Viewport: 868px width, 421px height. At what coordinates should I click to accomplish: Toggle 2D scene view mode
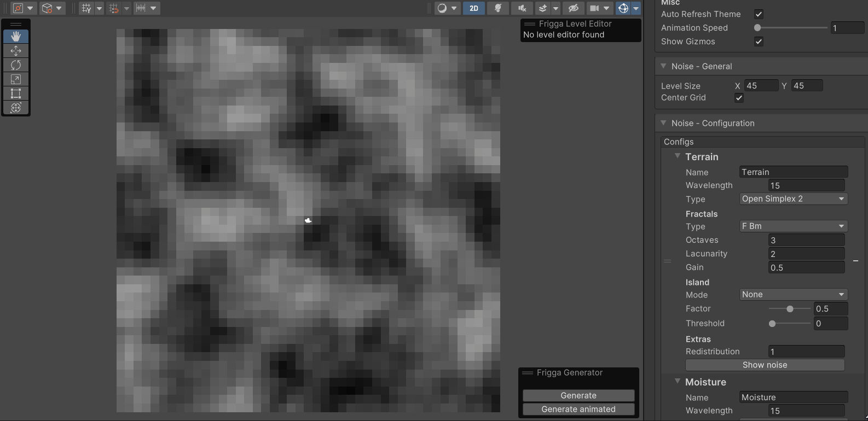coord(474,8)
